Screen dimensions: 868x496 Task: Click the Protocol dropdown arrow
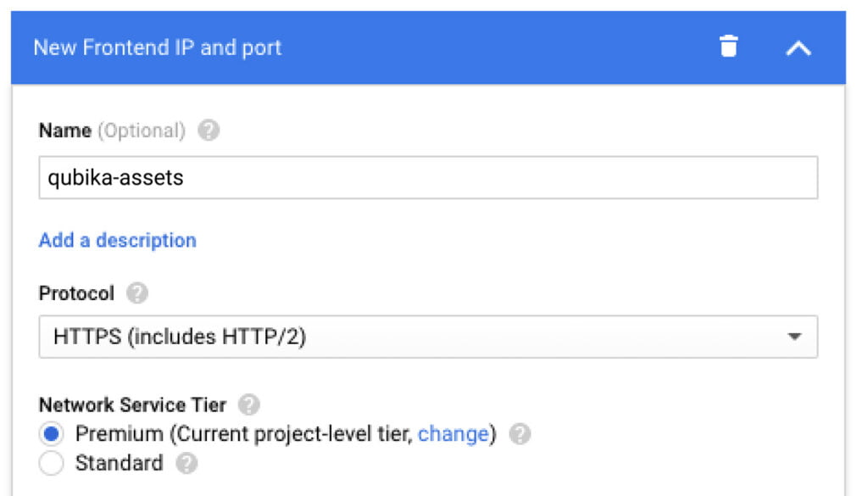point(795,336)
